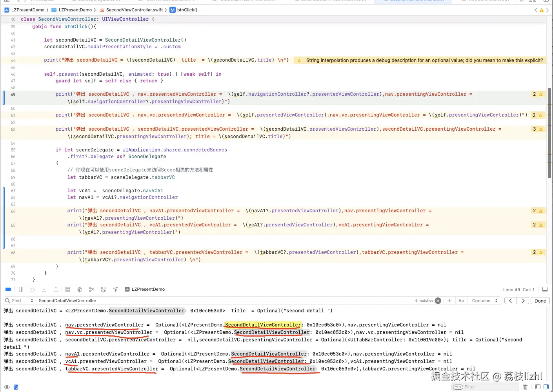Go to previous issue arrow
The width and height of the screenshot is (553, 392).
click(536, 10)
